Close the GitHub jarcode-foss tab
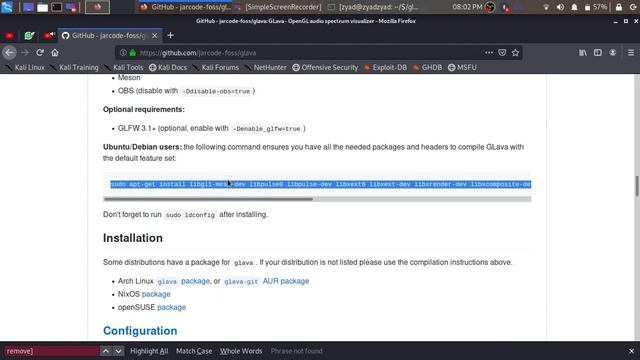 pos(155,36)
